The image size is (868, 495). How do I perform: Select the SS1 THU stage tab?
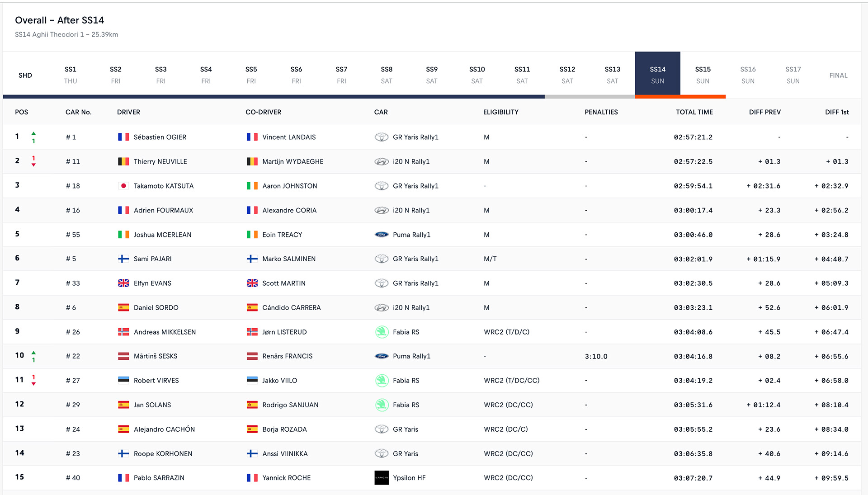[71, 75]
